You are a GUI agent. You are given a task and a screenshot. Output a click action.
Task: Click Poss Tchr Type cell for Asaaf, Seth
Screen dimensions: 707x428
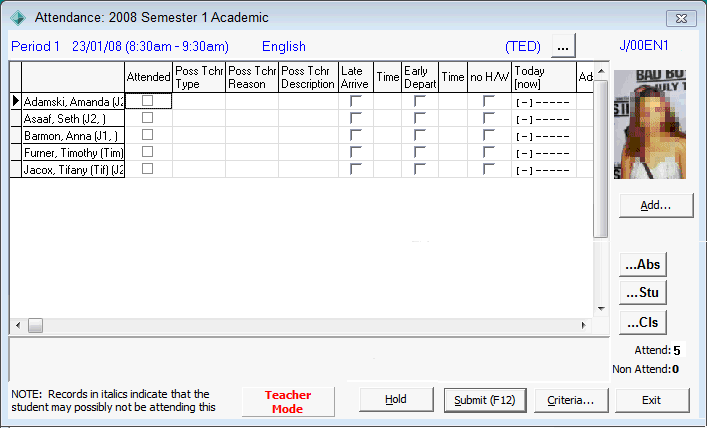(x=199, y=119)
